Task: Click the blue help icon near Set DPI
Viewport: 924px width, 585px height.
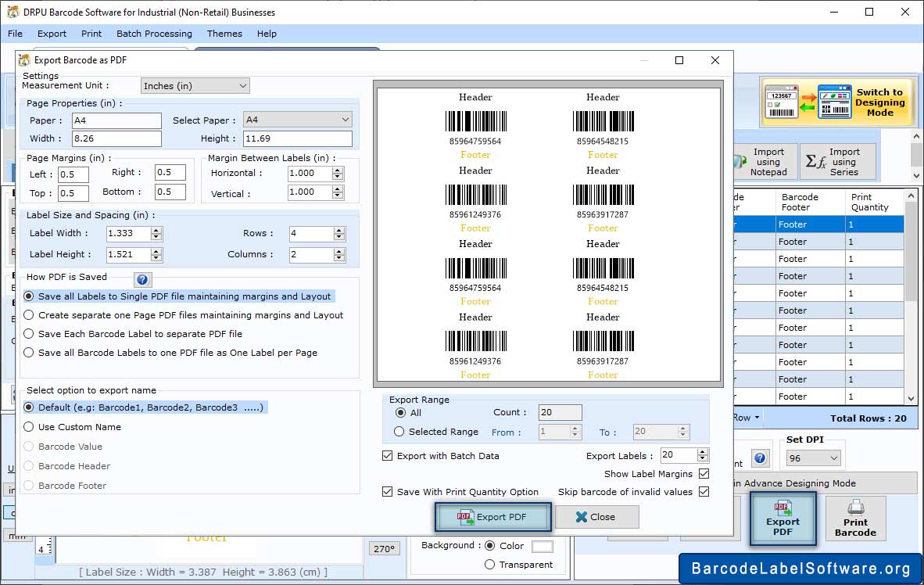Action: point(760,458)
